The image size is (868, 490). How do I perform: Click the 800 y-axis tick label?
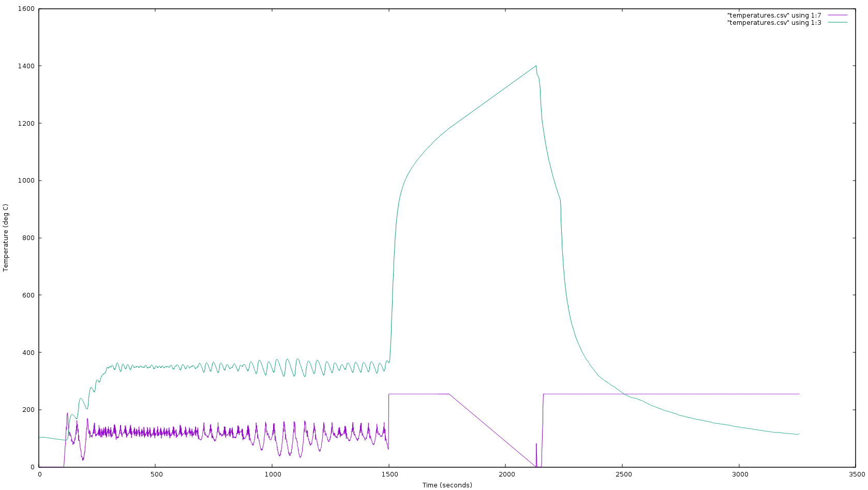click(29, 238)
